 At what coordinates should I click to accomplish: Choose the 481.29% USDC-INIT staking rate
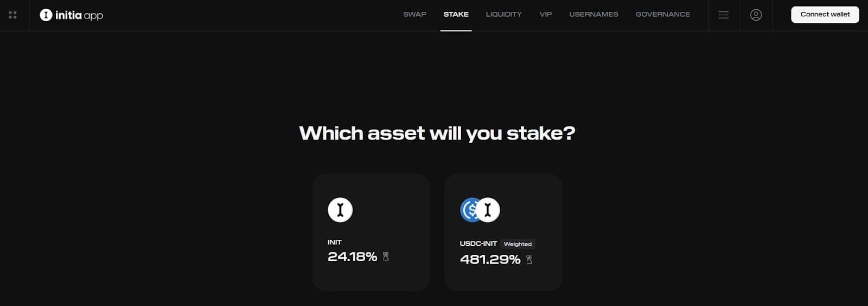490,260
